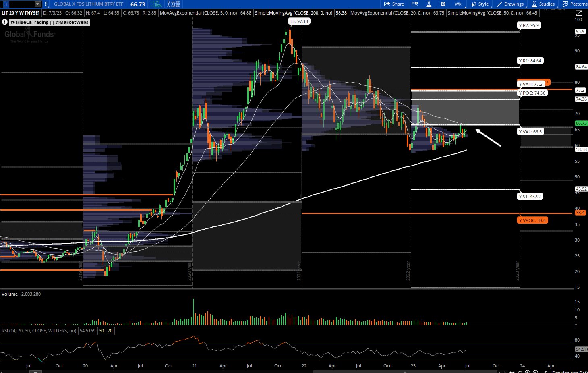
Task: Click the last price 66.73 in header
Action: click(x=138, y=4)
